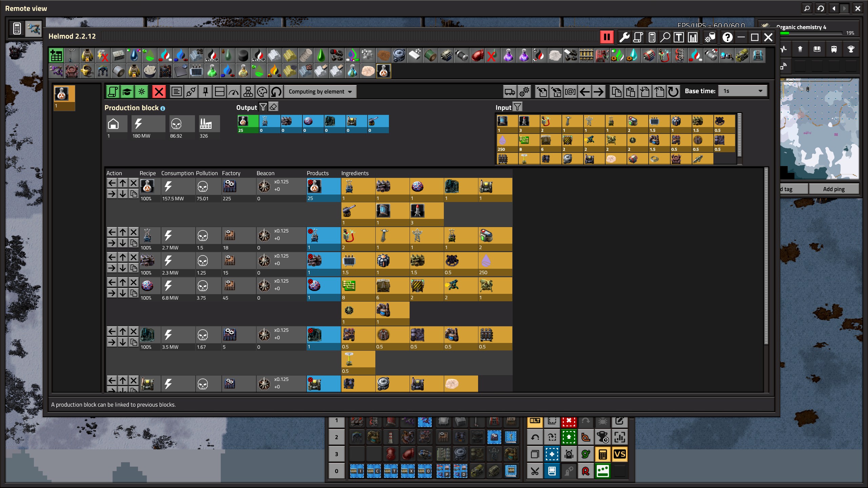Select the highlighted science flask model tab
Image resolution: width=868 pixels, height=488 pixels.
[383, 71]
